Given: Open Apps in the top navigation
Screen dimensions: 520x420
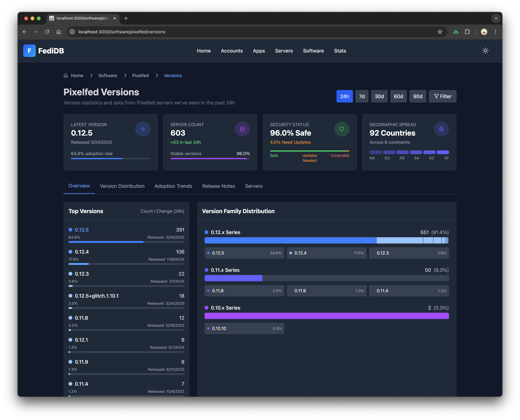Looking at the screenshot, I should click(259, 51).
